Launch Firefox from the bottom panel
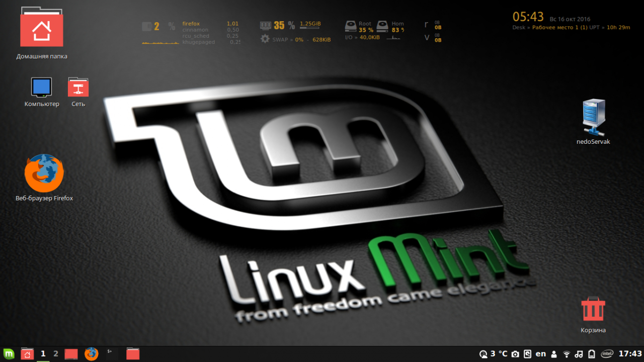This screenshot has width=644, height=362. point(91,354)
